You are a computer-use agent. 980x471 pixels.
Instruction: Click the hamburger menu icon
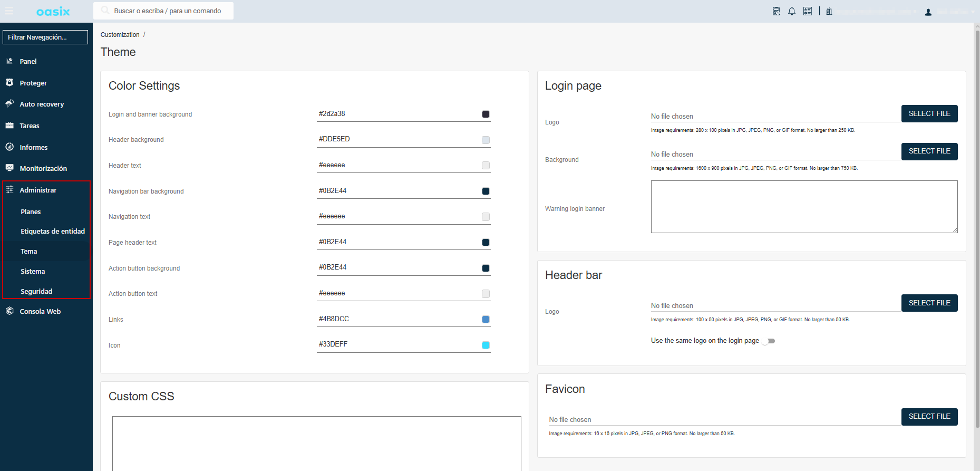click(9, 11)
